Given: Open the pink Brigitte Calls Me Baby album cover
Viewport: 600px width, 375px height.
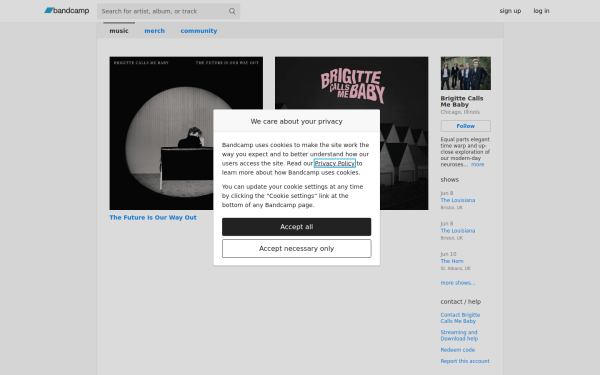Looking at the screenshot, I should (x=351, y=133).
